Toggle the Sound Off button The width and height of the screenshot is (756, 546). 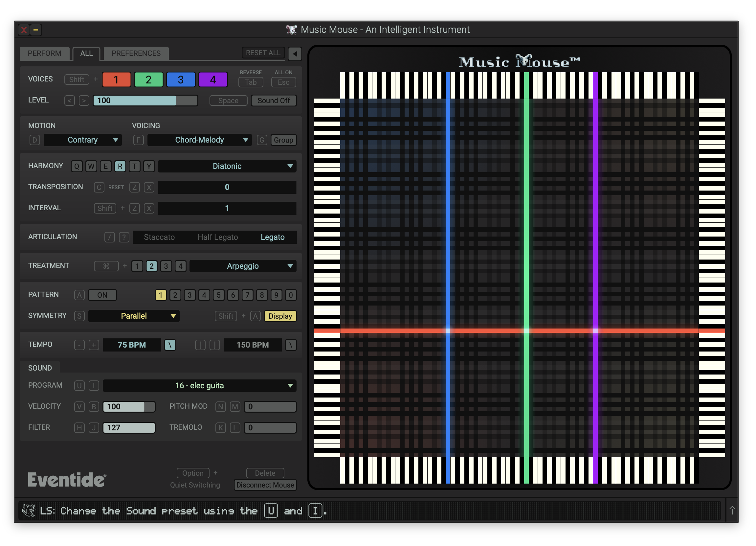(273, 101)
